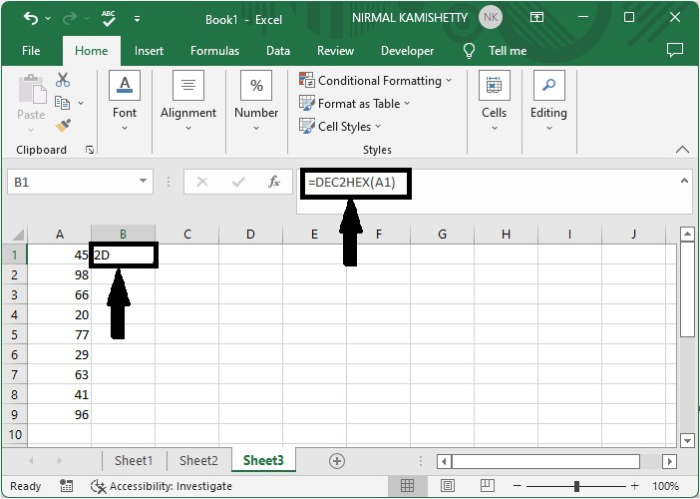Switch to Sheet2 tab
Image resolution: width=700 pixels, height=499 pixels.
[199, 461]
